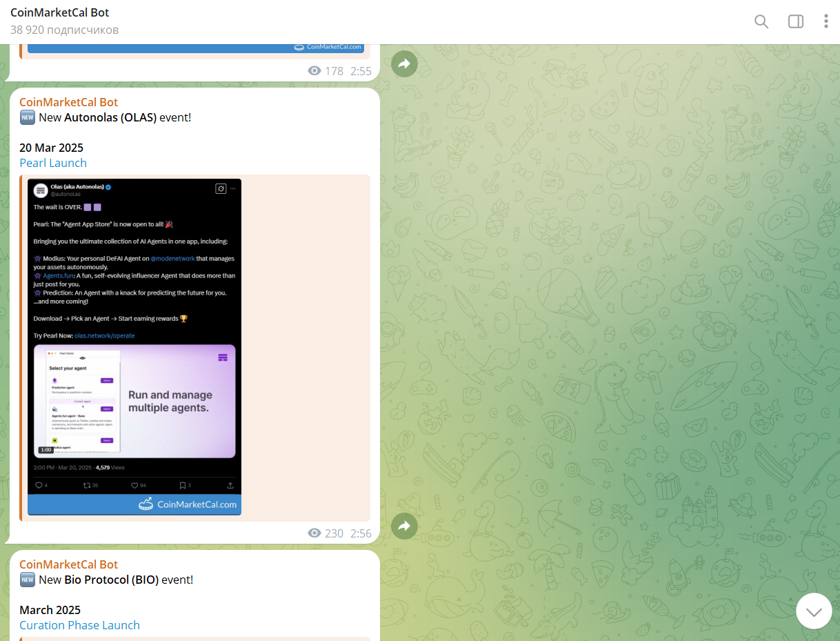Open the Pearl Launch link

(x=53, y=163)
